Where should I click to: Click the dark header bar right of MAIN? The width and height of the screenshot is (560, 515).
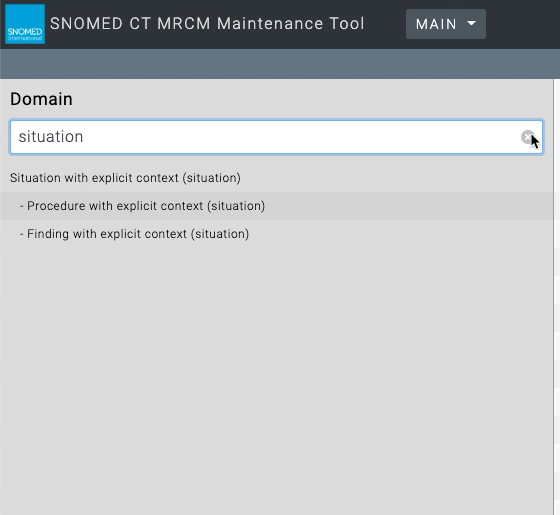click(523, 24)
